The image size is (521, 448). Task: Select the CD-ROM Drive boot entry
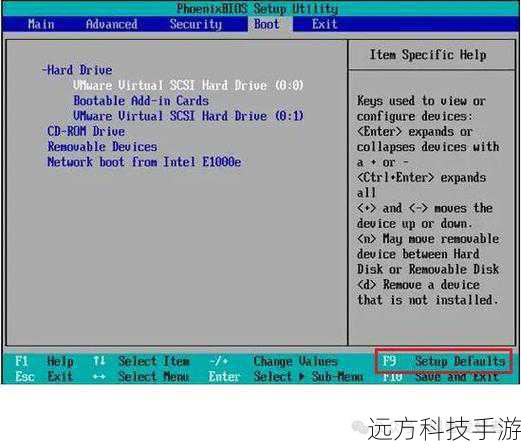point(86,131)
